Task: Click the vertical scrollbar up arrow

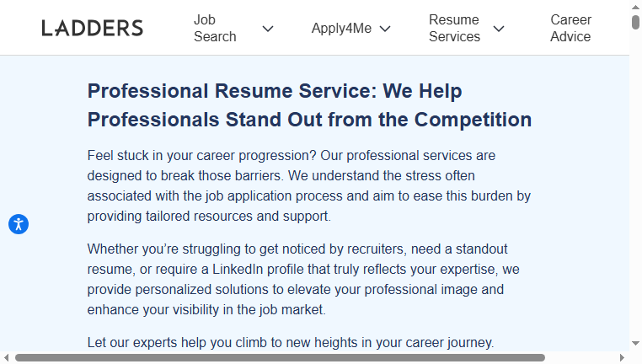Action: (635, 7)
